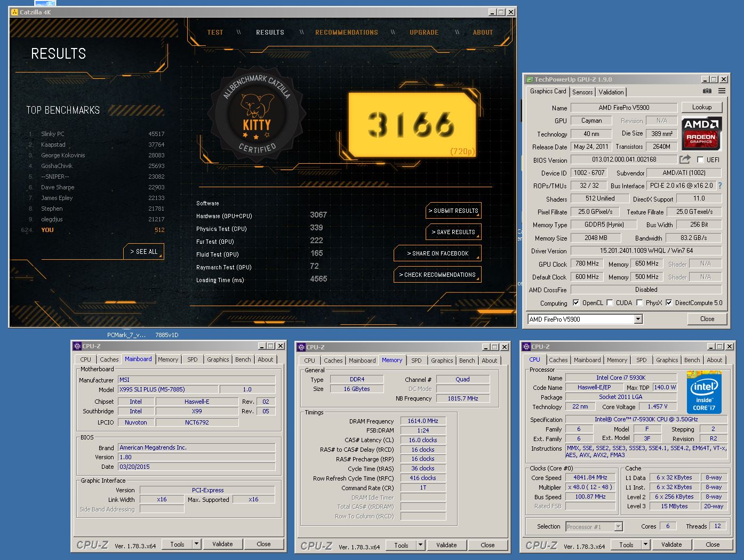Open the TEST tab in Catzilla

coord(215,33)
